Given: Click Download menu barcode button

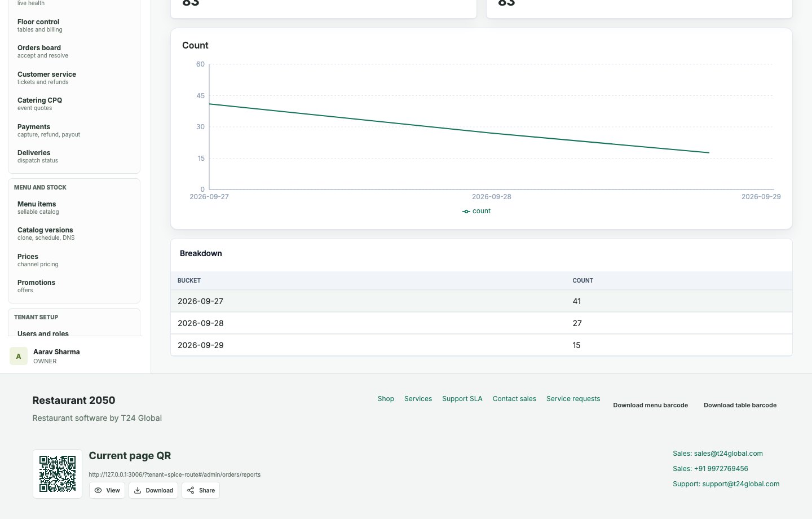Looking at the screenshot, I should coord(651,405).
